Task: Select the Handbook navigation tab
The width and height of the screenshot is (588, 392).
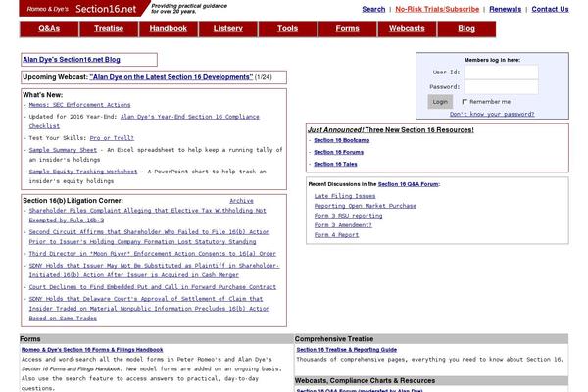Action: tap(168, 28)
